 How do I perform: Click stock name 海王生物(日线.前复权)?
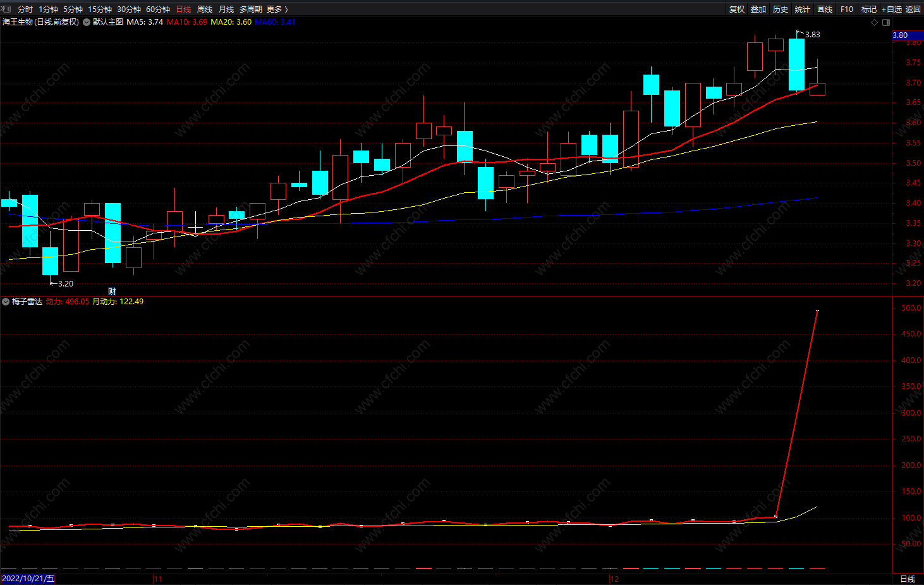(40, 22)
